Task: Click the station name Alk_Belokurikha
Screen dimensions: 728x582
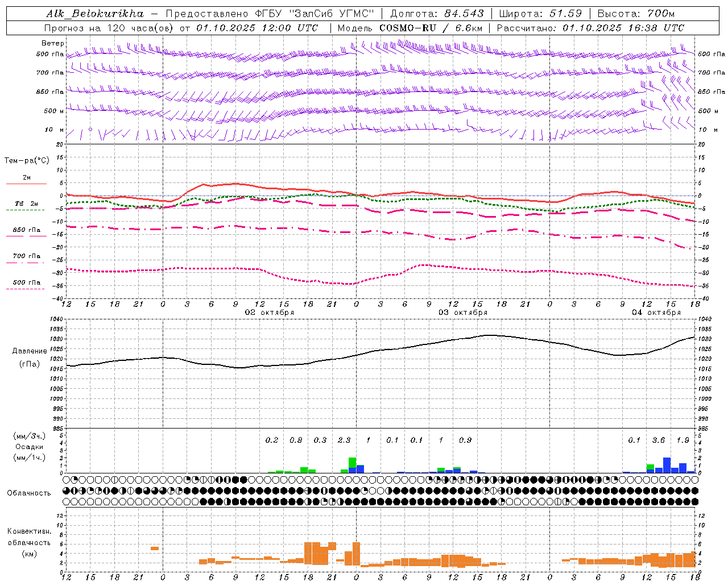Action: point(94,14)
